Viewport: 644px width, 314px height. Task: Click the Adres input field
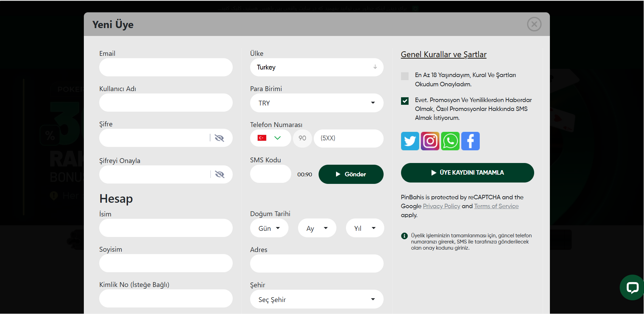pos(317,264)
